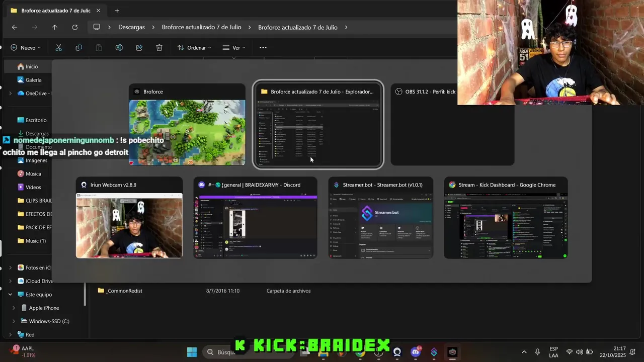Screen dimensions: 644x362
Task: Open the Nuevo dropdown menu
Action: pyautogui.click(x=26, y=48)
